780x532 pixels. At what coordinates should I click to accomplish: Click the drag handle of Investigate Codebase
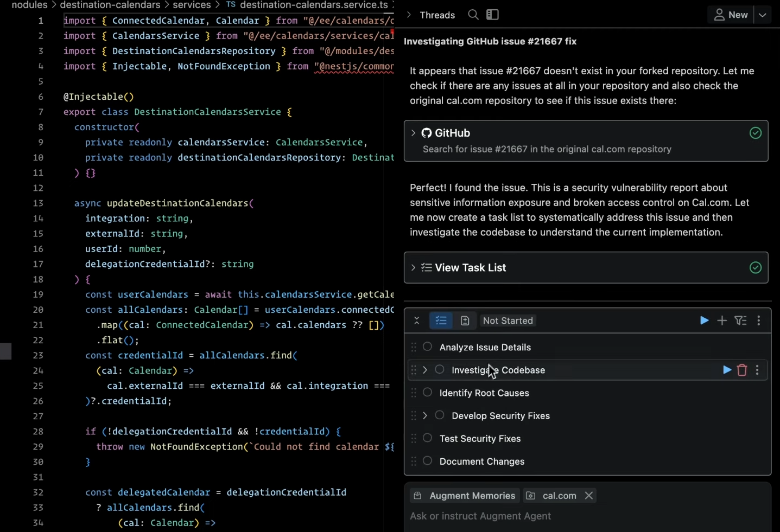tap(414, 370)
